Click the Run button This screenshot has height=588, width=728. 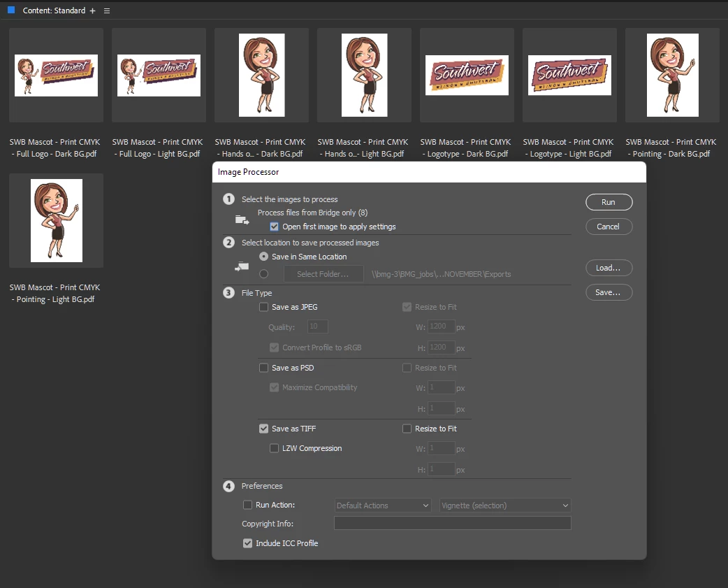pos(609,202)
